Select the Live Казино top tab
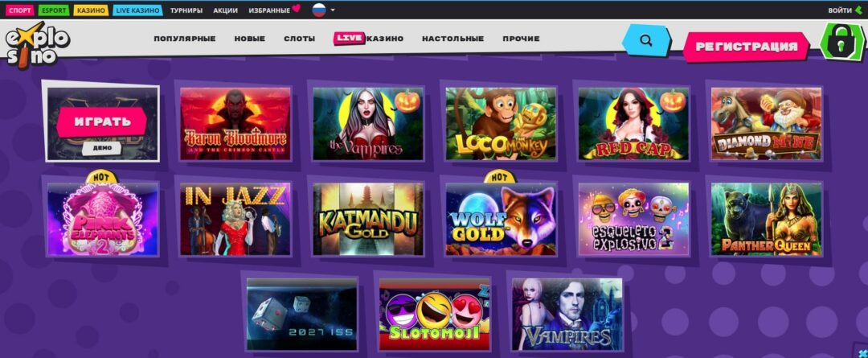This screenshot has height=358, width=868. point(137,10)
